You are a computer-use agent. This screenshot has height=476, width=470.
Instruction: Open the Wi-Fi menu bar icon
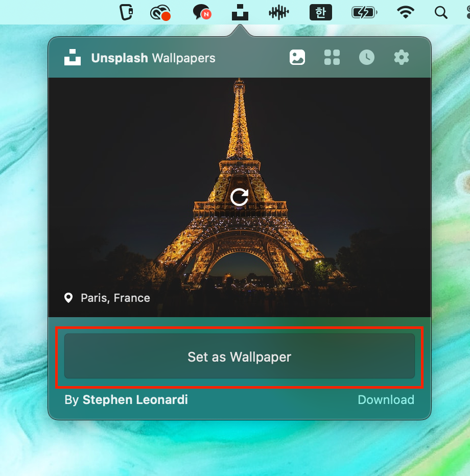406,12
